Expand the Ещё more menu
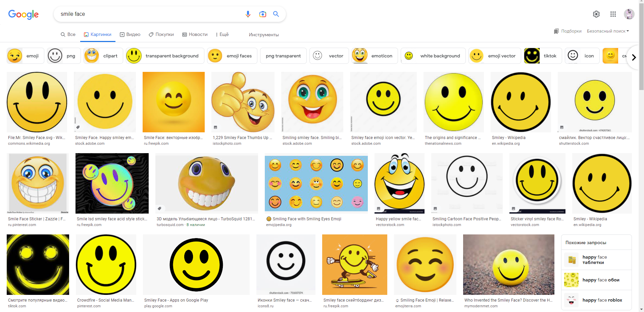 point(222,35)
